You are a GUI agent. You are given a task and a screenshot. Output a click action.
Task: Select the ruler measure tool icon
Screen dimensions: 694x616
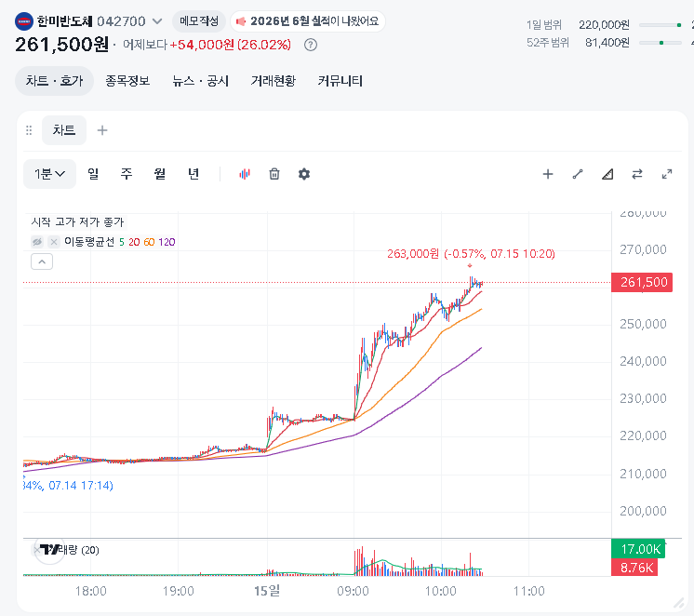(607, 174)
